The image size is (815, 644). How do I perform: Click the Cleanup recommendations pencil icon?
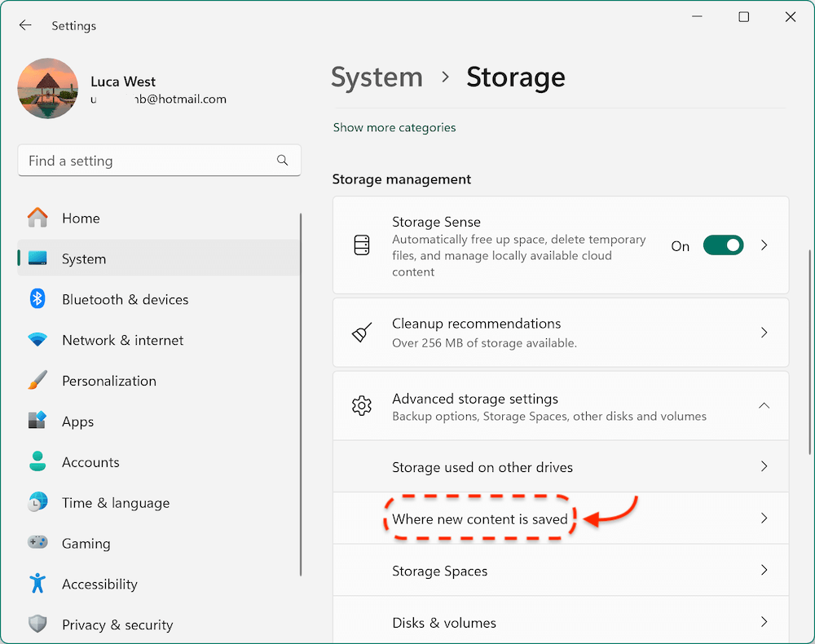click(362, 333)
